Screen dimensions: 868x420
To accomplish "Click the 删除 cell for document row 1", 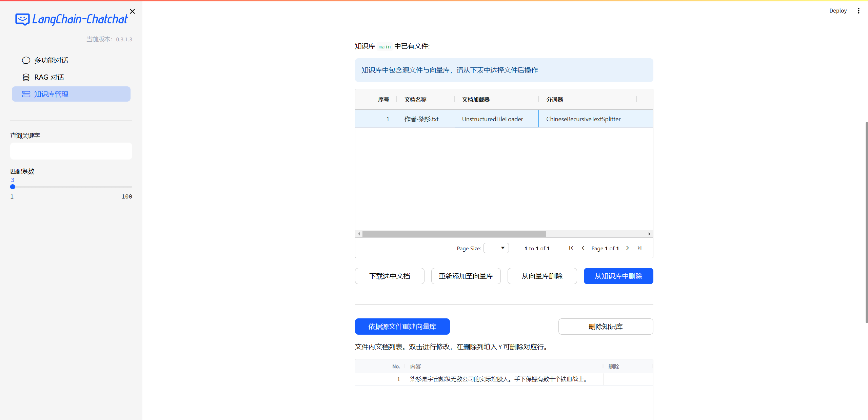I will tap(628, 379).
